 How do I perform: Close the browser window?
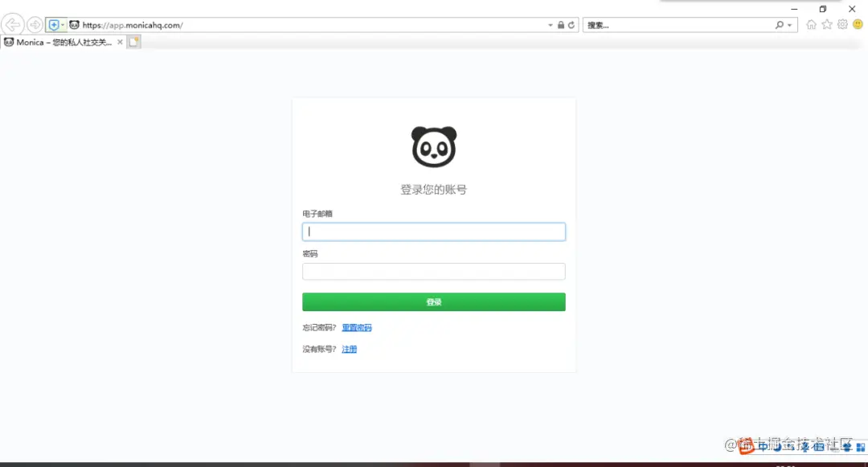point(852,9)
